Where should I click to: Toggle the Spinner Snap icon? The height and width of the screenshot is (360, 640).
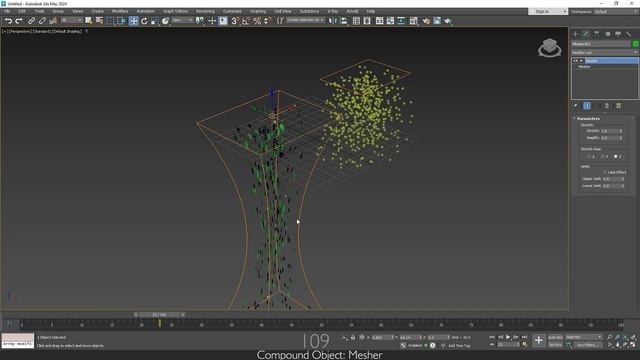tap(268, 20)
